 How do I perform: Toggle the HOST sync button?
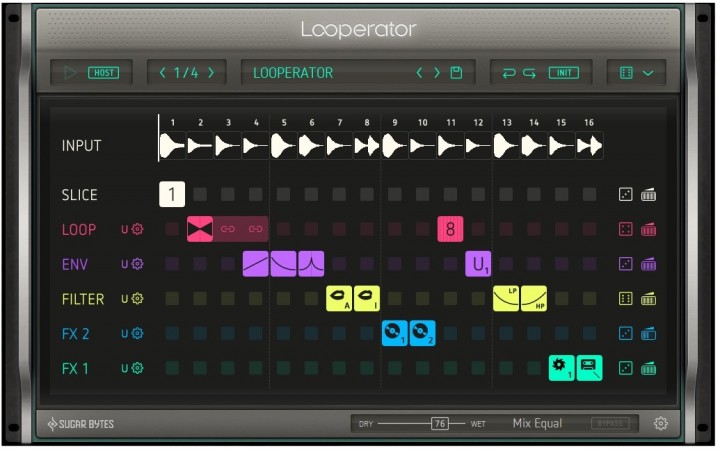coord(102,73)
